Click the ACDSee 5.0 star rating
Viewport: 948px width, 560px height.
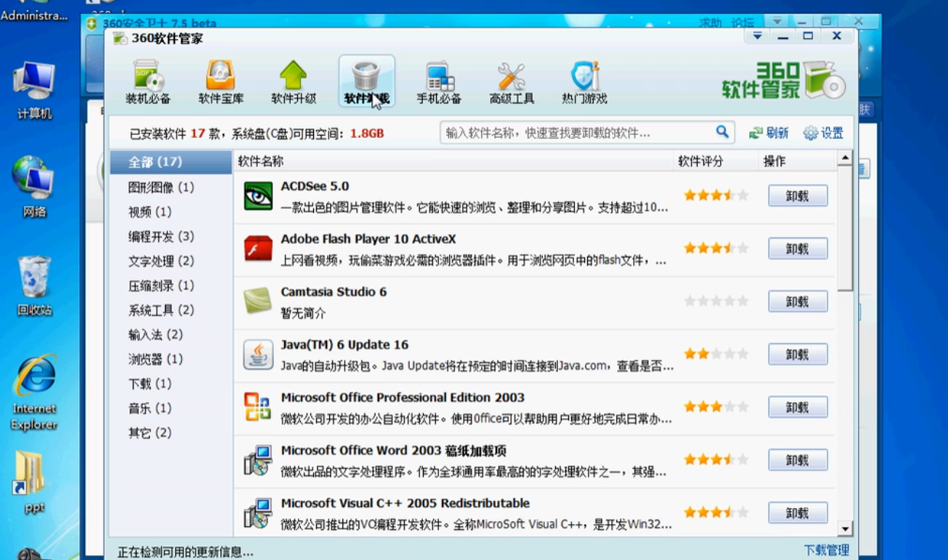click(716, 196)
